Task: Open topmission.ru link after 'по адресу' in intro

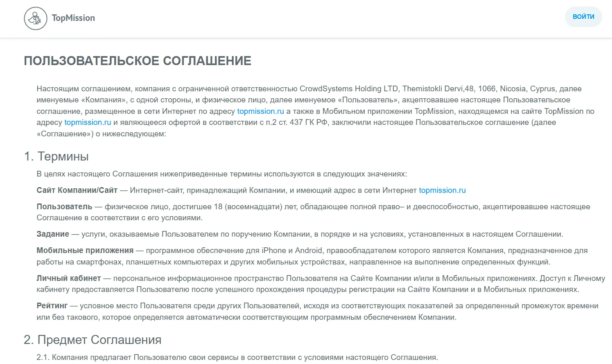Action: 260,111
